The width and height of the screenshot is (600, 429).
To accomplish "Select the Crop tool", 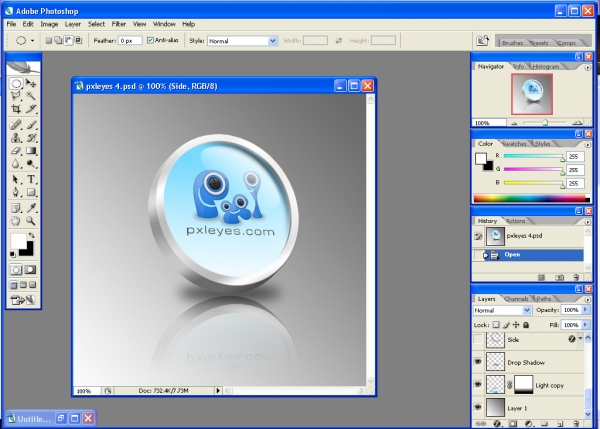I will click(x=16, y=109).
